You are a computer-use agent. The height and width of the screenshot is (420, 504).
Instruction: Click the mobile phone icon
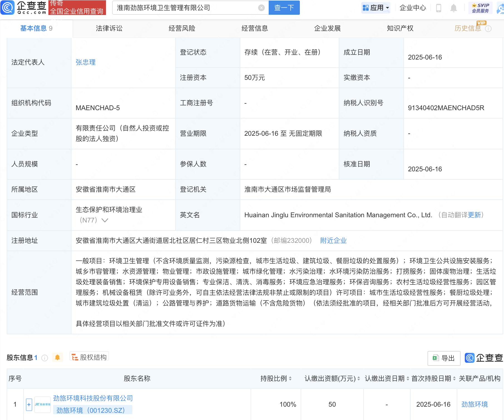(x=439, y=8)
